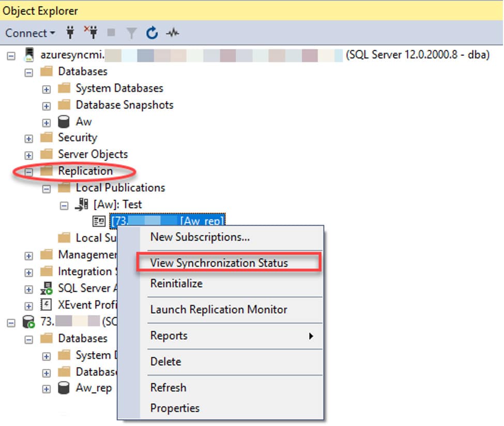Open the Connect dropdown in Object Explorer
The image size is (504, 426).
(30, 33)
